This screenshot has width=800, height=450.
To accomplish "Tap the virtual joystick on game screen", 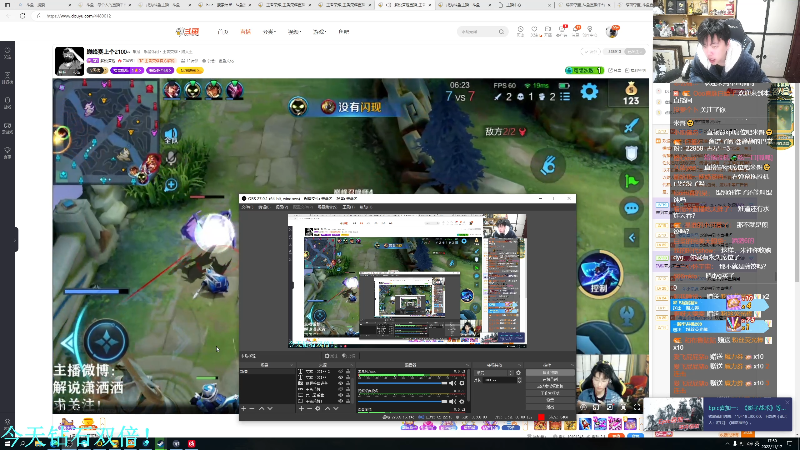I will click(x=106, y=342).
